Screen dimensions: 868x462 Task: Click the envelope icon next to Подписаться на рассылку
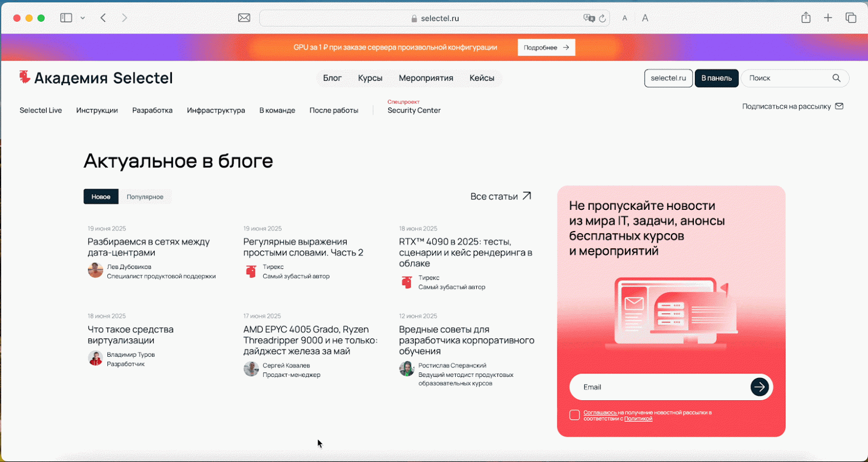coord(840,106)
